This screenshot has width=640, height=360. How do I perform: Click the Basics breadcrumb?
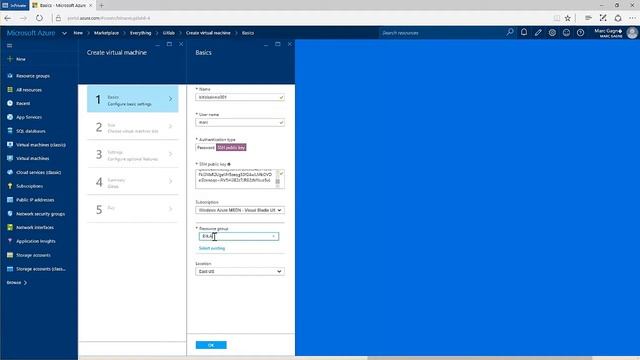[248, 33]
